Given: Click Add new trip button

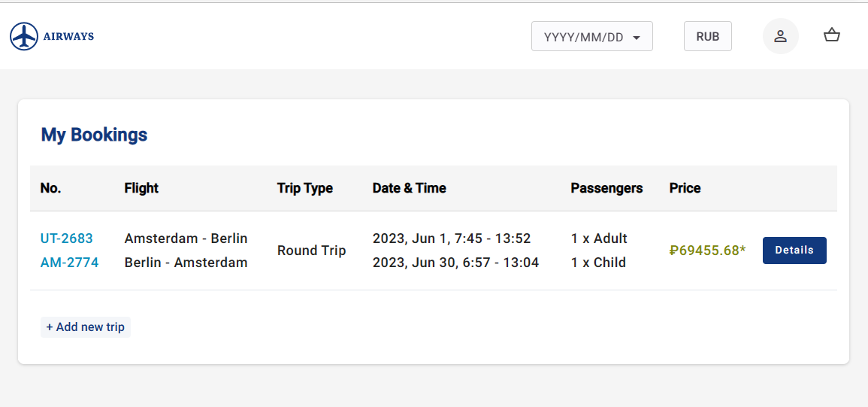Looking at the screenshot, I should point(86,327).
